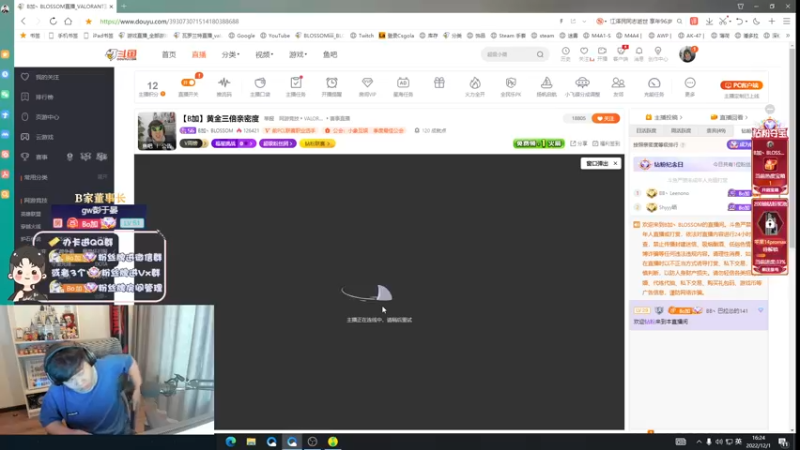Viewport: 800px width, 450px height.
Task: Close the 窗口弹出 popup button
Action: click(x=615, y=163)
